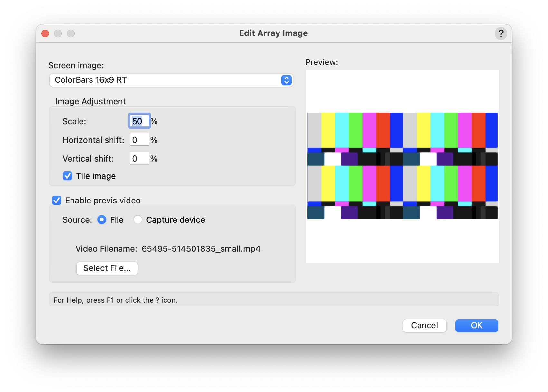Viewport: 548px width, 392px height.
Task: Choose Capture device as source
Action: coord(138,220)
